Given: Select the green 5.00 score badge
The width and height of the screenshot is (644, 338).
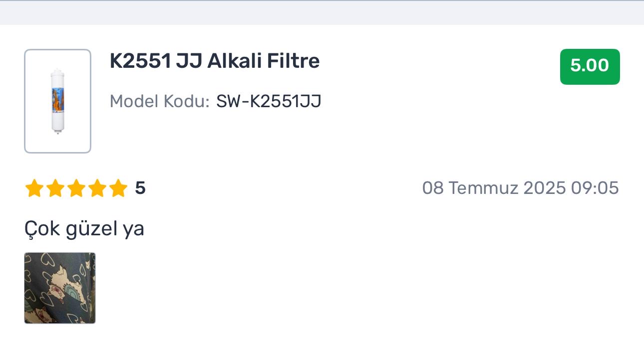Looking at the screenshot, I should click(x=590, y=66).
